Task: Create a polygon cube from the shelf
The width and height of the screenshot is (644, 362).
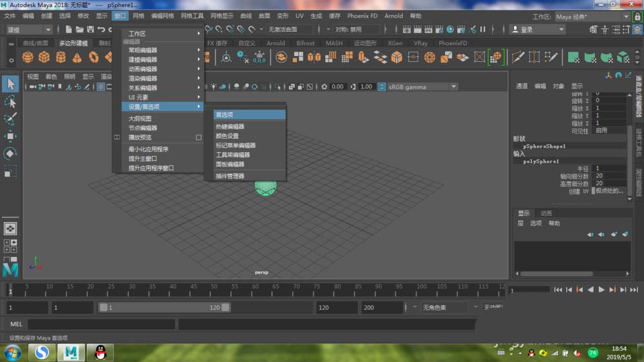Action: [x=44, y=57]
